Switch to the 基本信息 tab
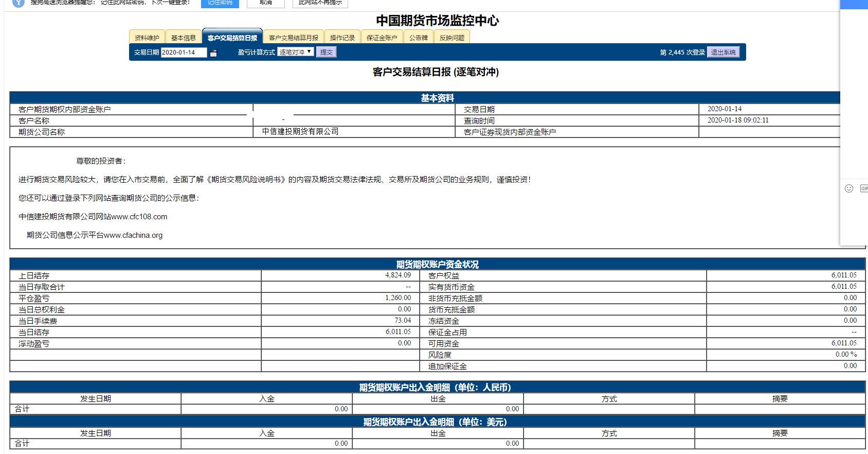 (184, 38)
